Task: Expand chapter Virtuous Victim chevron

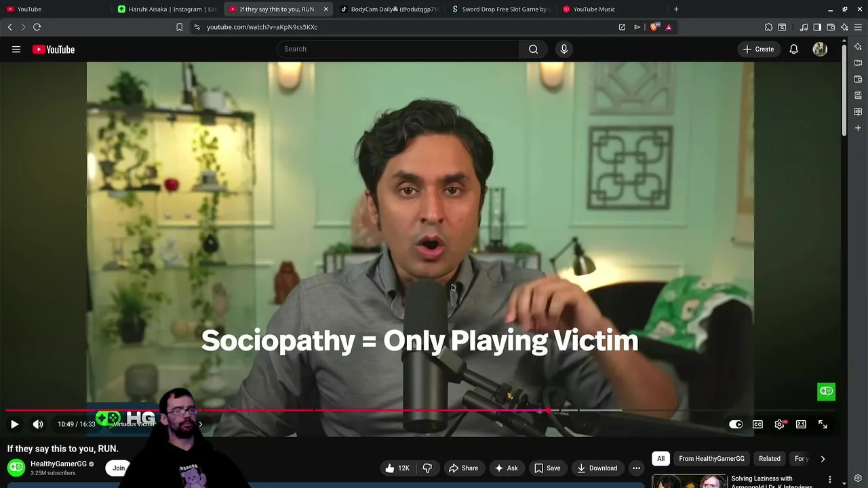Action: (200, 424)
